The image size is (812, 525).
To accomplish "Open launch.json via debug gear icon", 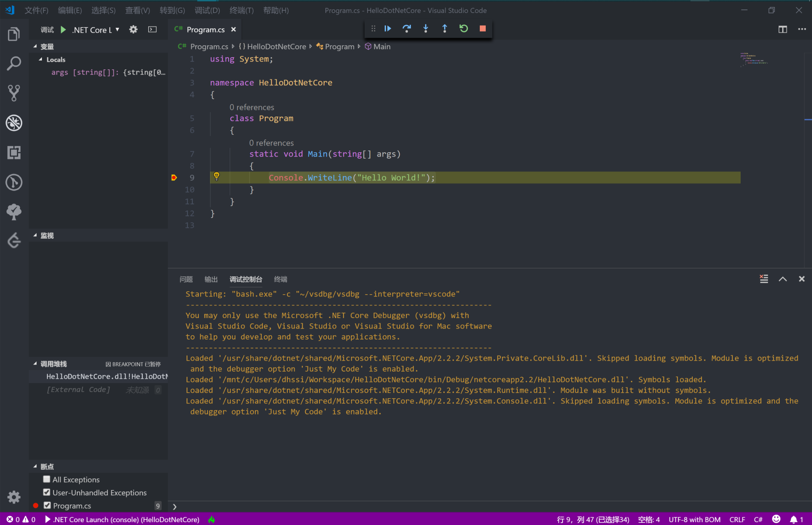I will (133, 30).
